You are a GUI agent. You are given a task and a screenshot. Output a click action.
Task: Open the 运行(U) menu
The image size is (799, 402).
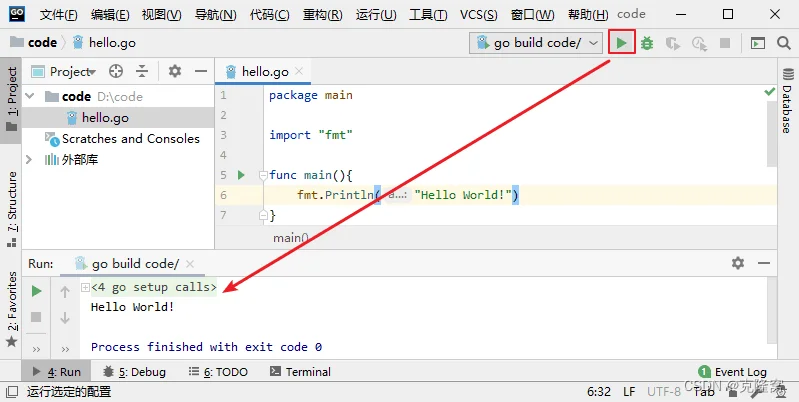pos(376,15)
